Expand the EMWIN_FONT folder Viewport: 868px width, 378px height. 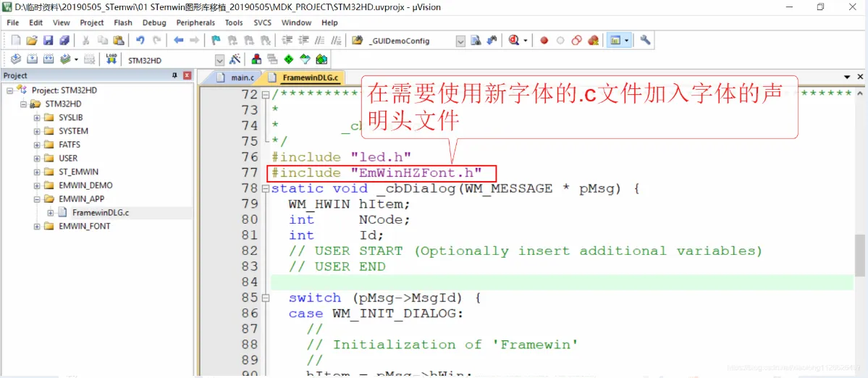tap(37, 226)
